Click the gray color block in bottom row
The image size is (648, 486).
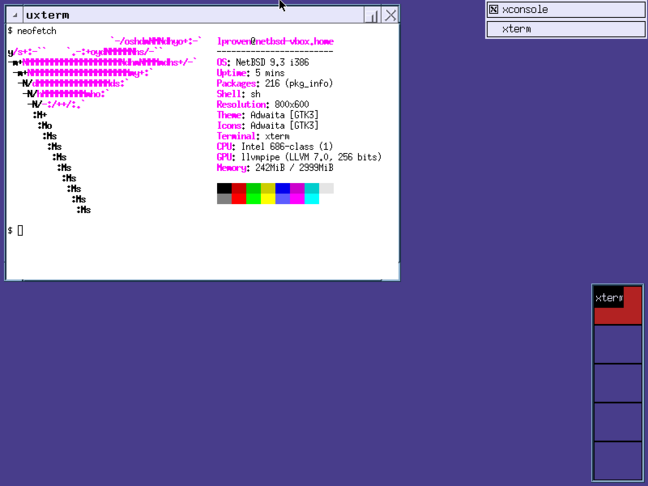224,199
